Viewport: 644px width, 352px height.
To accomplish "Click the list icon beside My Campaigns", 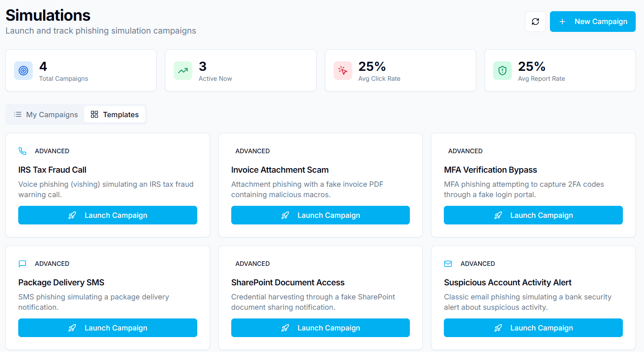I will click(18, 114).
